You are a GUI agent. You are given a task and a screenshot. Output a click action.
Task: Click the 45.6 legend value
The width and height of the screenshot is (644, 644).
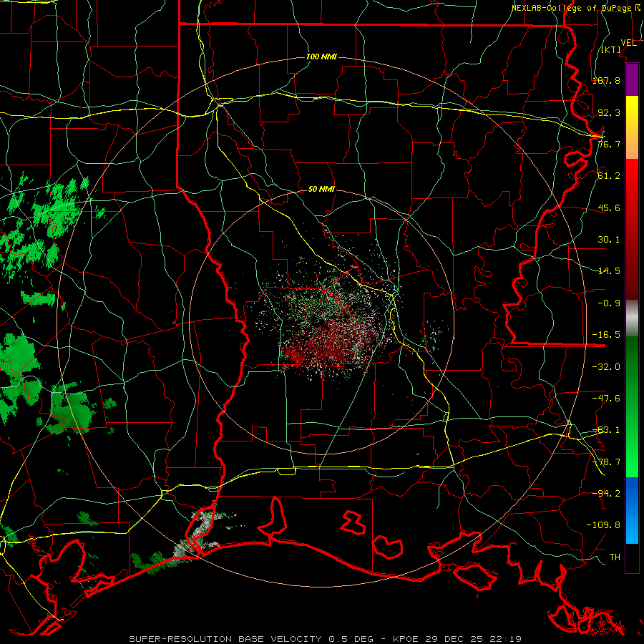(x=609, y=208)
